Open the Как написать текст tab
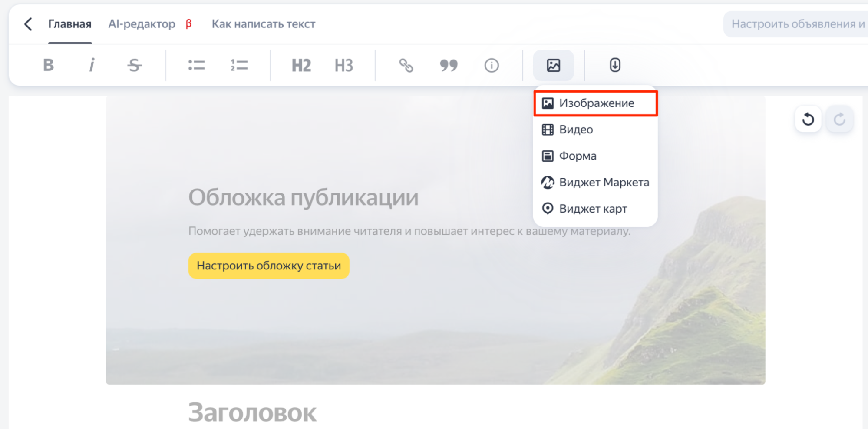The image size is (868, 429). pyautogui.click(x=264, y=24)
